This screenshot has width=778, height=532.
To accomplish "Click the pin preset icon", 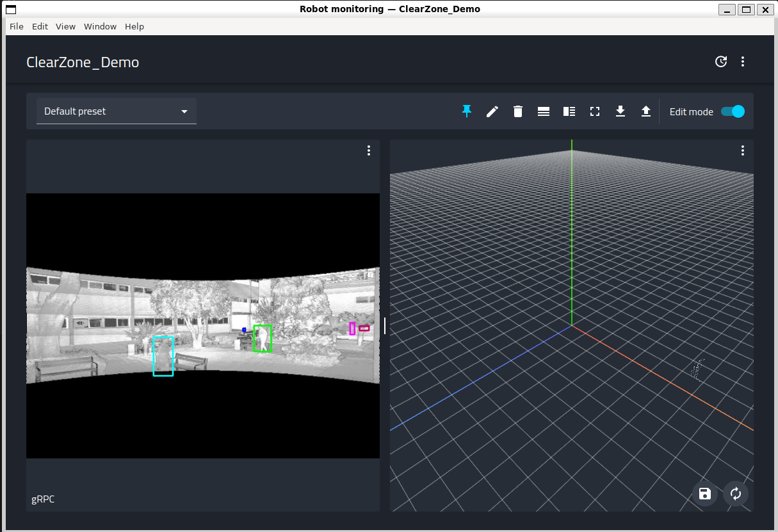I will click(x=467, y=111).
